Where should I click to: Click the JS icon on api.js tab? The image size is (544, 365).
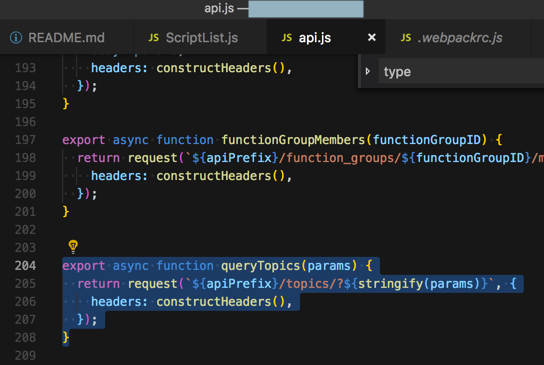pos(287,37)
